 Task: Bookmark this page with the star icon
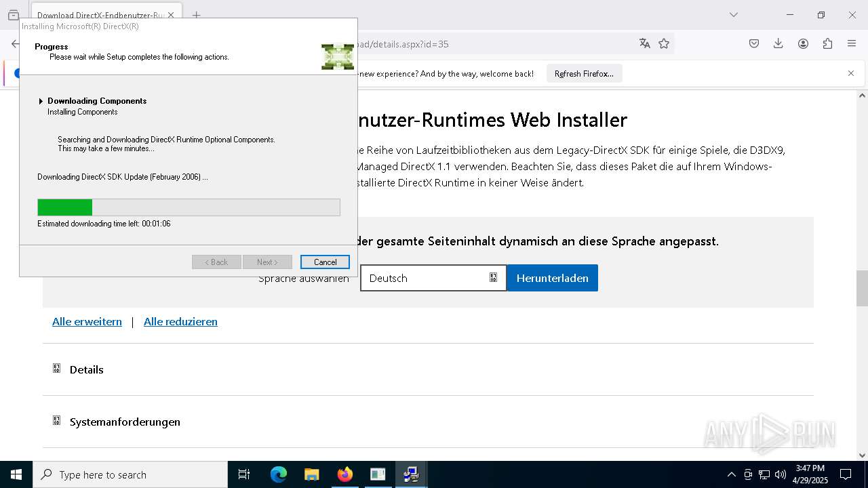664,43
